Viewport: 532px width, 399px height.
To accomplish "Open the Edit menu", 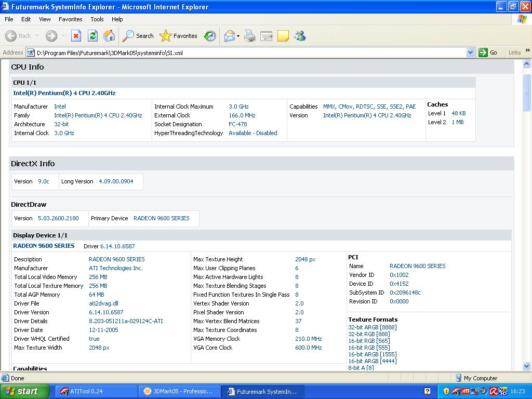I will coord(26,19).
